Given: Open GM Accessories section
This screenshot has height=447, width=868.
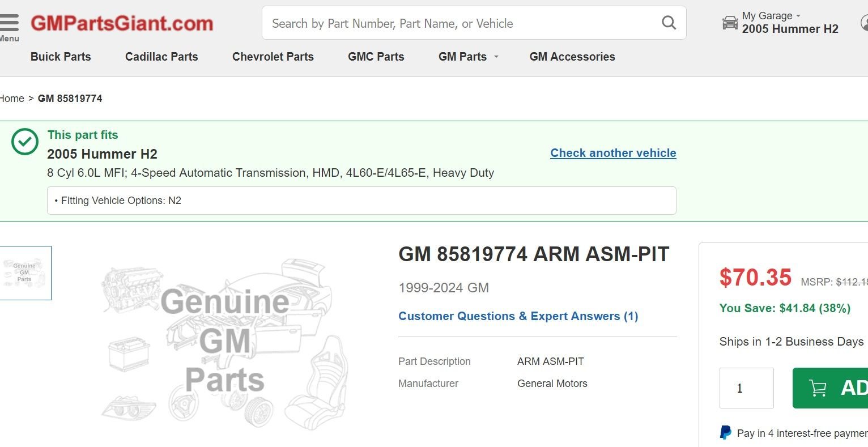Looking at the screenshot, I should 572,57.
